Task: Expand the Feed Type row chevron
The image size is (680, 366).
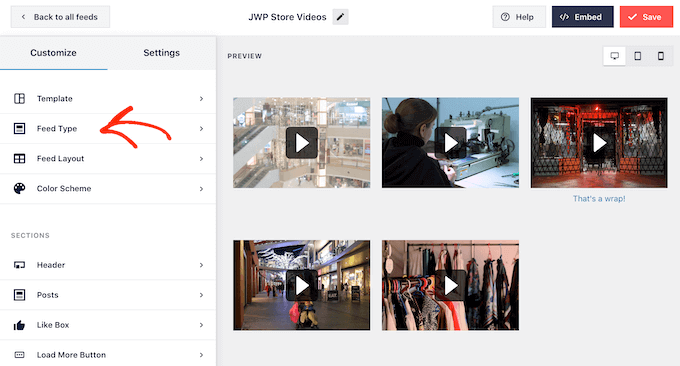Action: [x=201, y=128]
